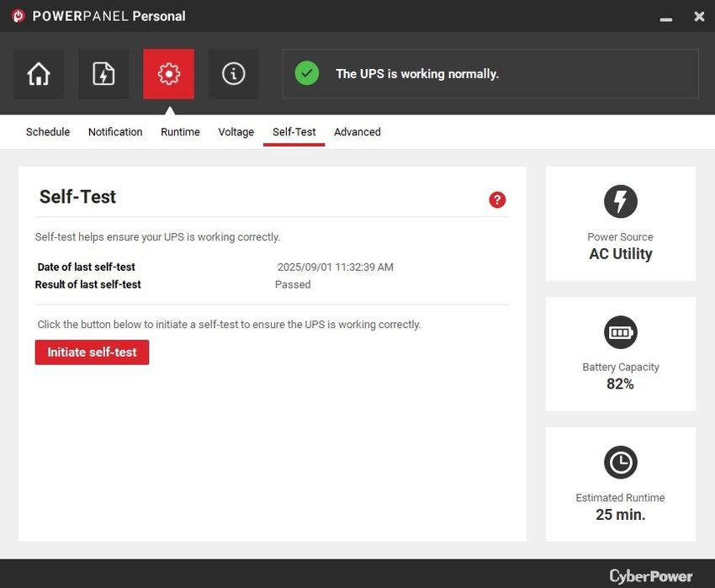Click the 'Power Source' label
Image resolution: width=715 pixels, height=588 pixels.
click(620, 236)
